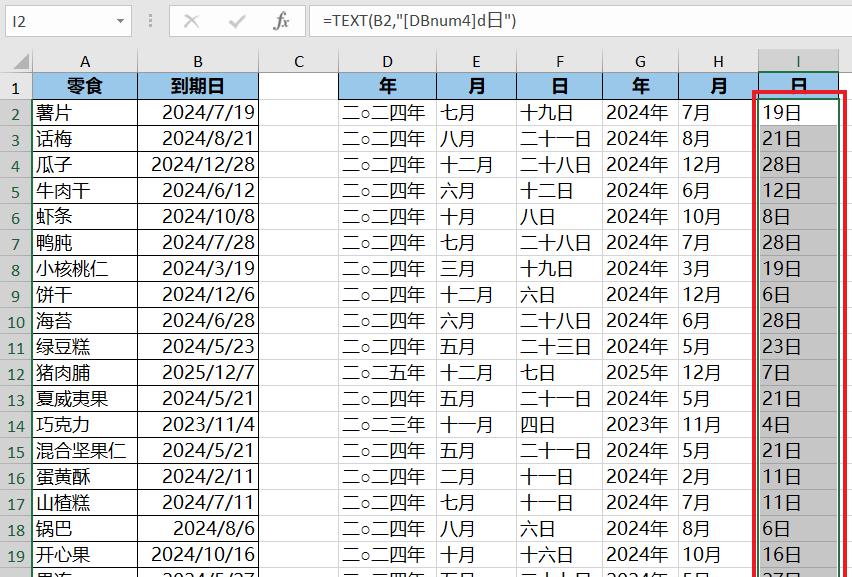Select column D header
Viewport: 852px width, 577px height.
(387, 62)
